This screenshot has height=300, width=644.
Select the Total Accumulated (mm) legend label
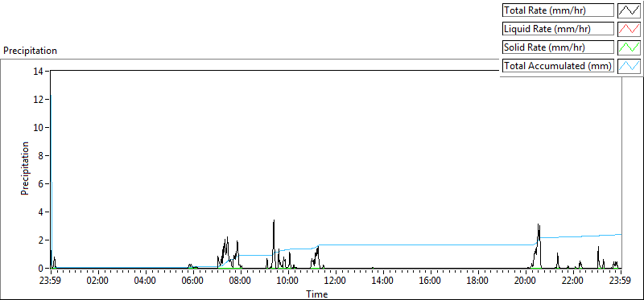pos(558,66)
